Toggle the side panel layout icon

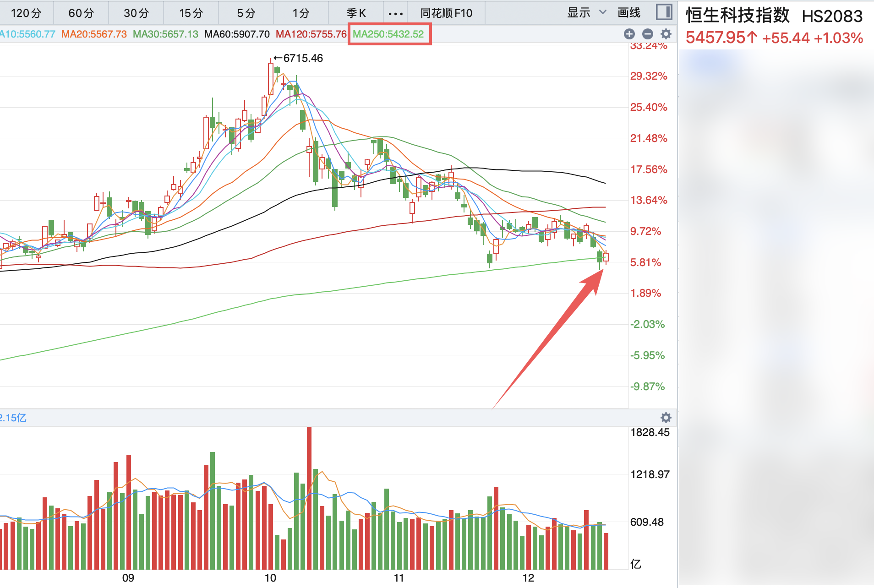point(664,12)
